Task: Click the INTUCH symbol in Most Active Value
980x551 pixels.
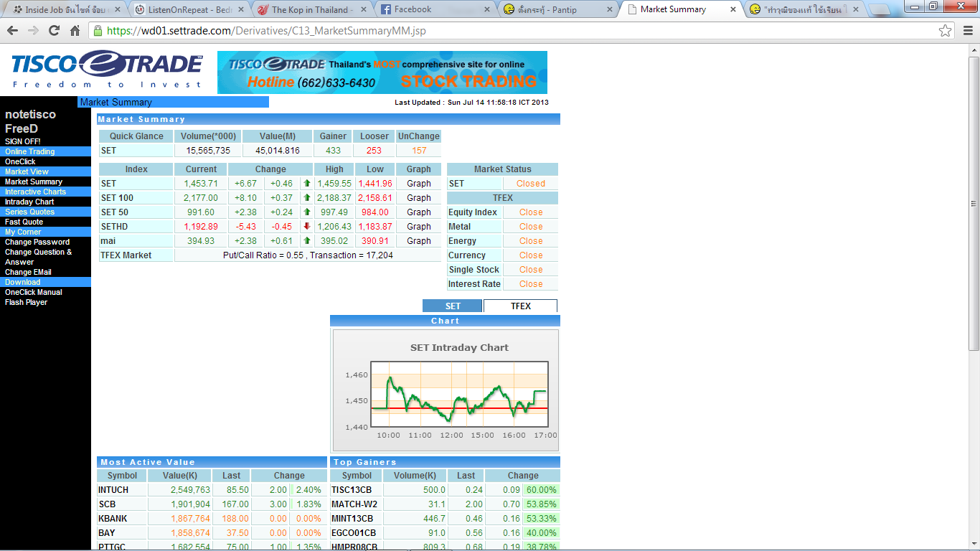Action: click(x=113, y=490)
